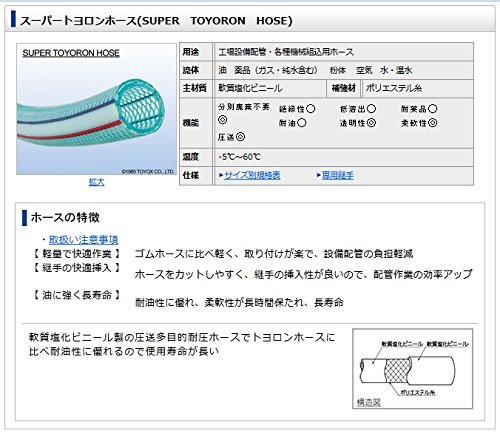Click the circle icon beside 耐薬品
The height and width of the screenshot is (436, 500).
(x=433, y=109)
